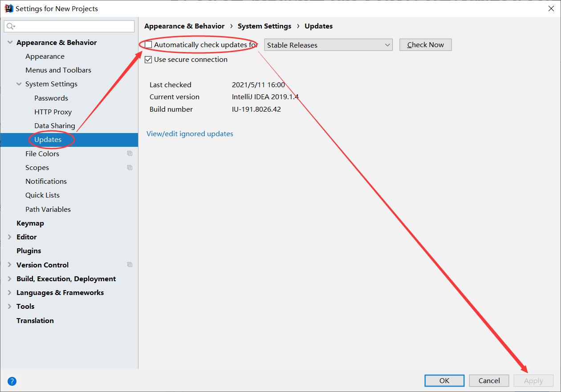Screen dimensions: 561x392
Task: Select the Passwords settings page
Action: pos(51,98)
